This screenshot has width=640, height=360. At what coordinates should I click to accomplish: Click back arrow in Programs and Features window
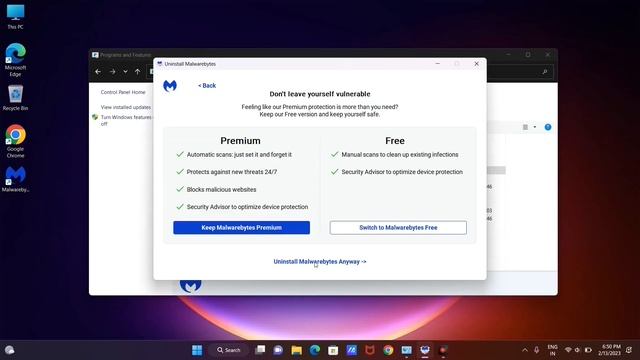98,72
